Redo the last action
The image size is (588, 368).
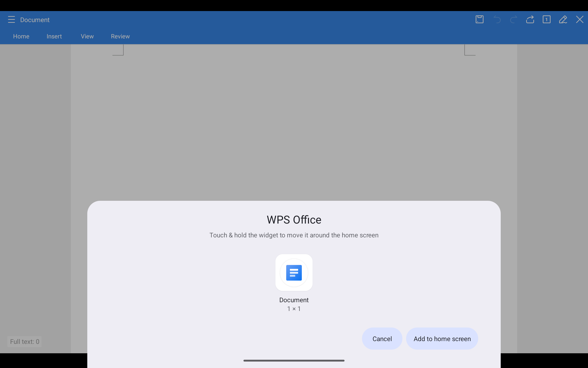pos(513,20)
